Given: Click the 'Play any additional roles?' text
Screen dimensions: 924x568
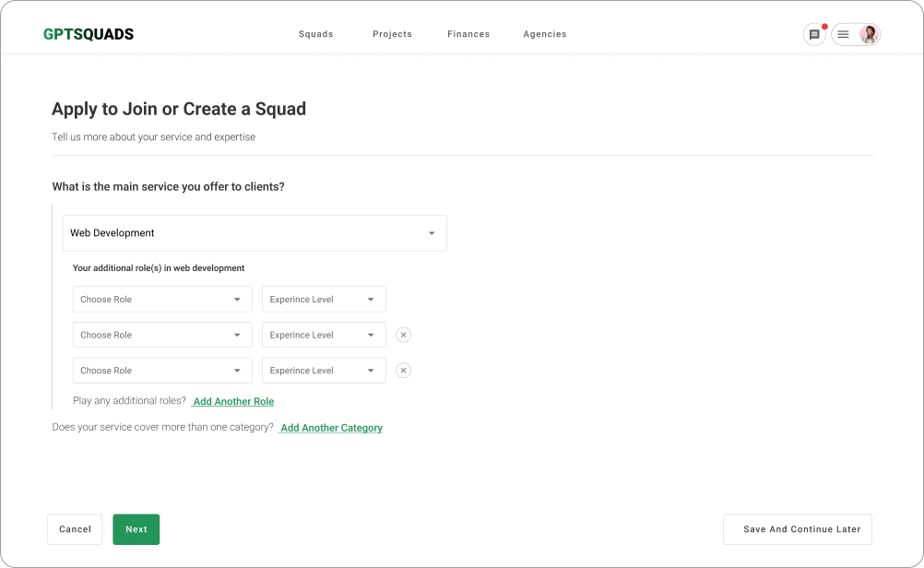Looking at the screenshot, I should click(130, 401).
